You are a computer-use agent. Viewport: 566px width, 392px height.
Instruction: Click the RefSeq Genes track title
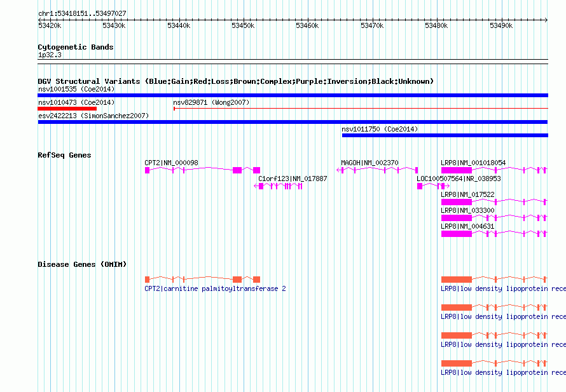coord(64,155)
